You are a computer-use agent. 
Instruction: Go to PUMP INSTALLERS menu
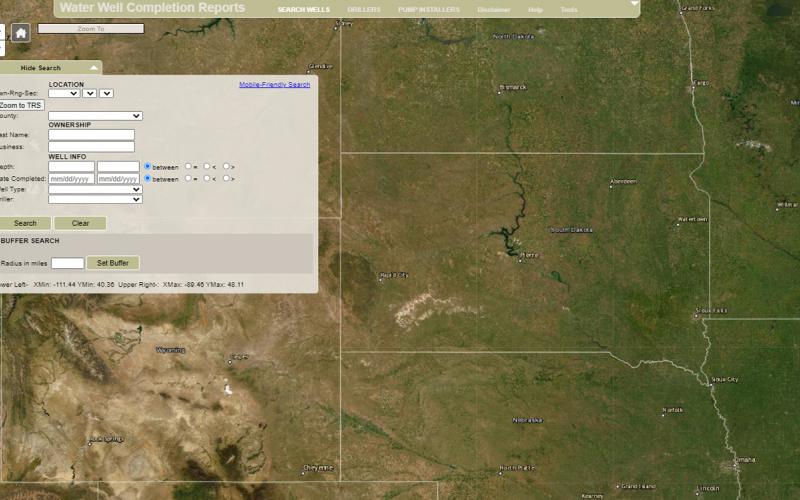tap(421, 9)
